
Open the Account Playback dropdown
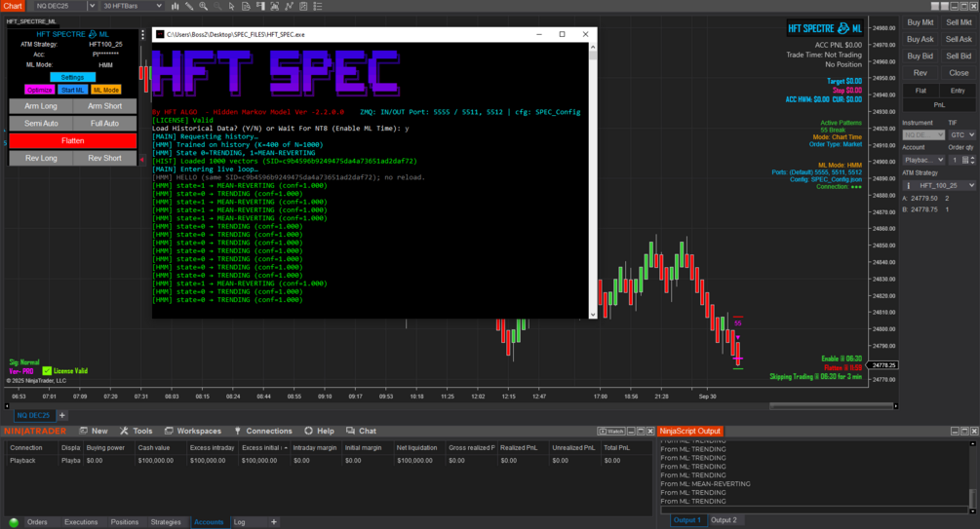click(923, 160)
